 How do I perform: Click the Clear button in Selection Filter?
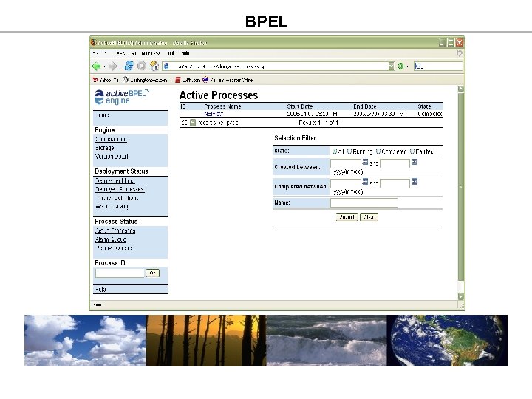point(369,216)
